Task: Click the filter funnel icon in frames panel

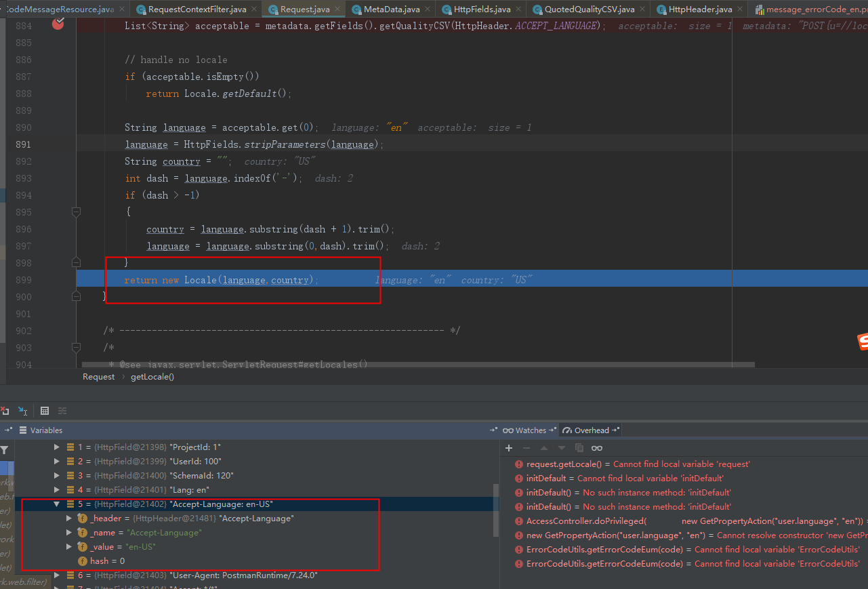Action: [4, 449]
